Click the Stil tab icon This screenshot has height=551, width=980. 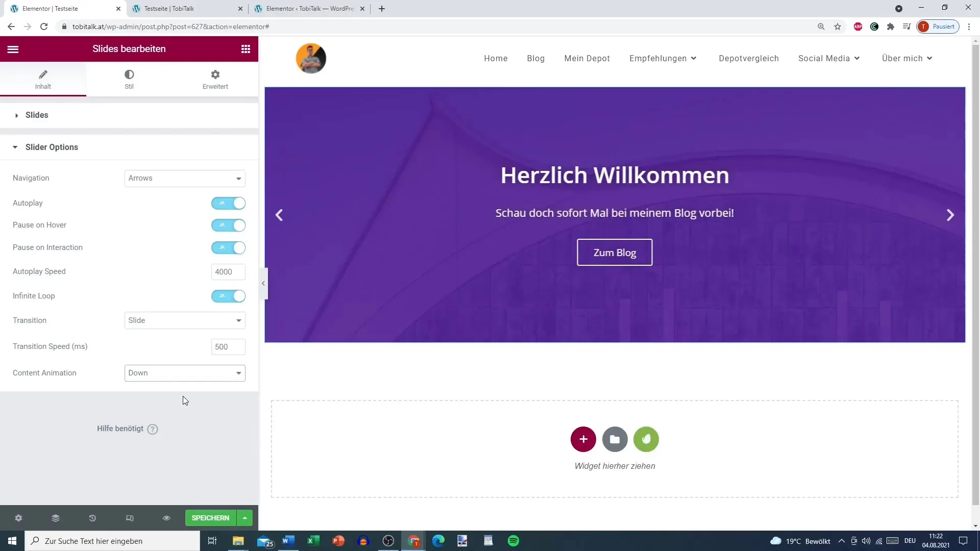[x=129, y=73]
